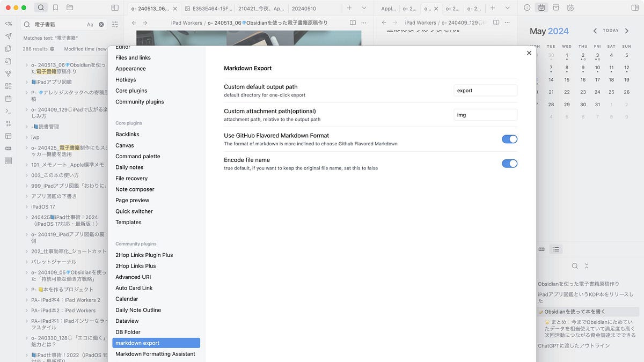644x362 pixels.
Task: Click the info icon in right sidebar
Action: point(527,8)
